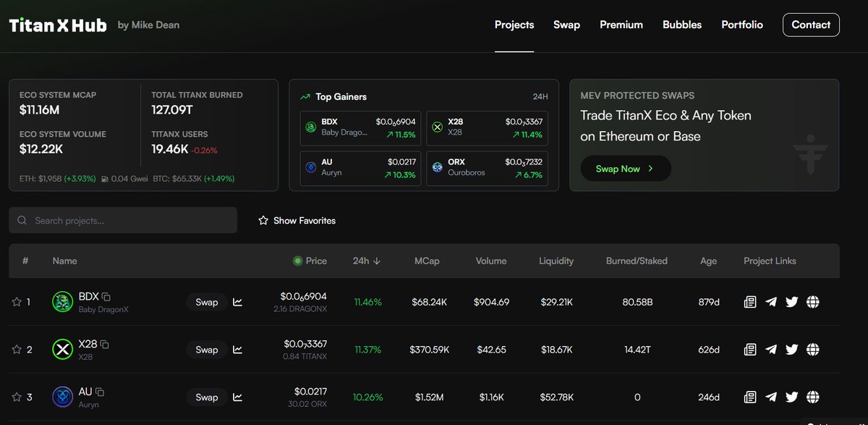Favorite BDX with its star icon
The height and width of the screenshot is (425, 868).
17,302
